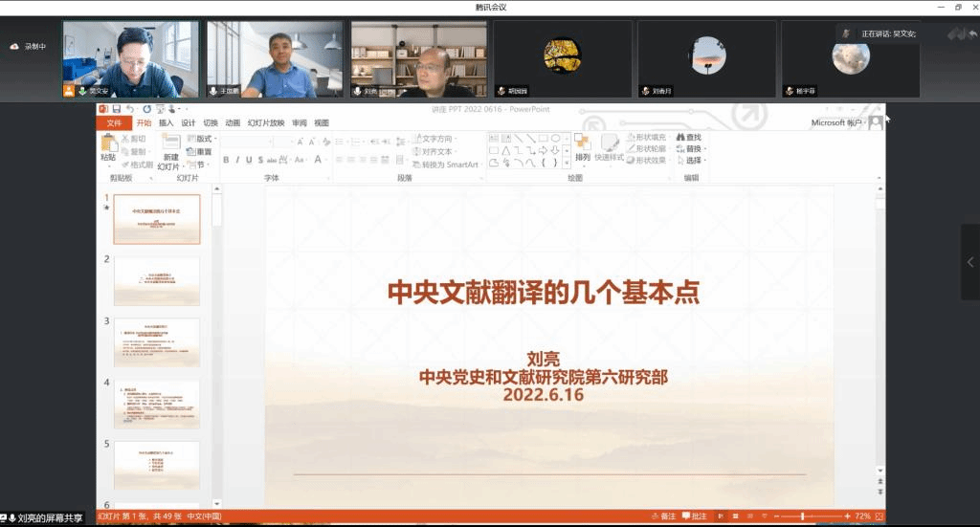Toggle Bold formatting button
The width and height of the screenshot is (980, 527).
pyautogui.click(x=226, y=160)
